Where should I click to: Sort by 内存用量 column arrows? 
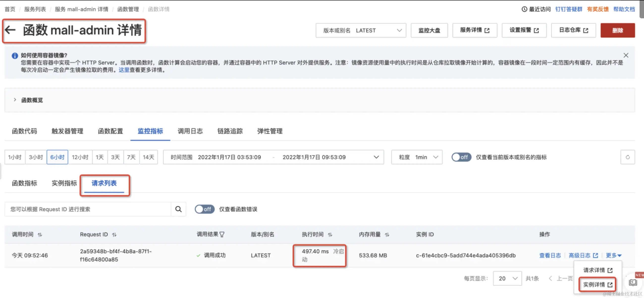coord(387,235)
